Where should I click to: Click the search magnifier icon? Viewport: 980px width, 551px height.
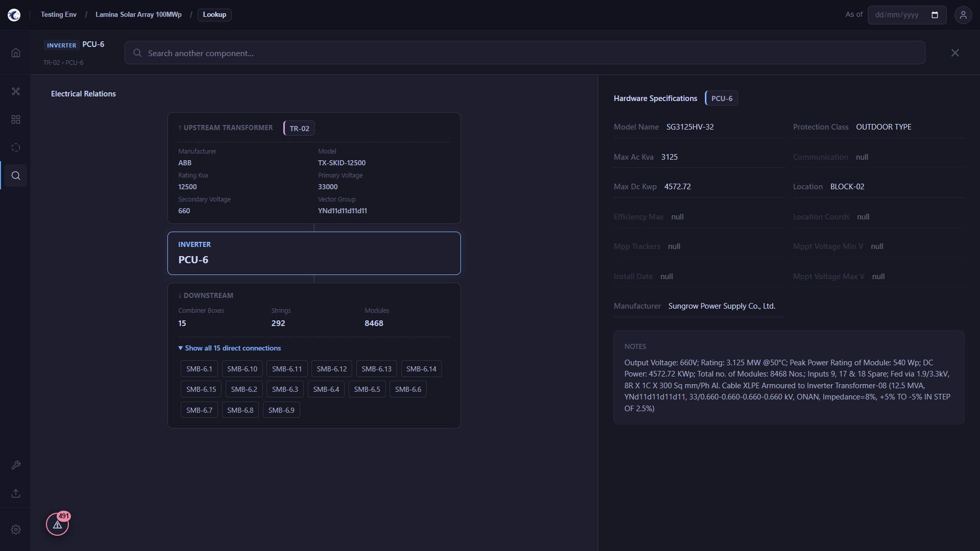[137, 53]
